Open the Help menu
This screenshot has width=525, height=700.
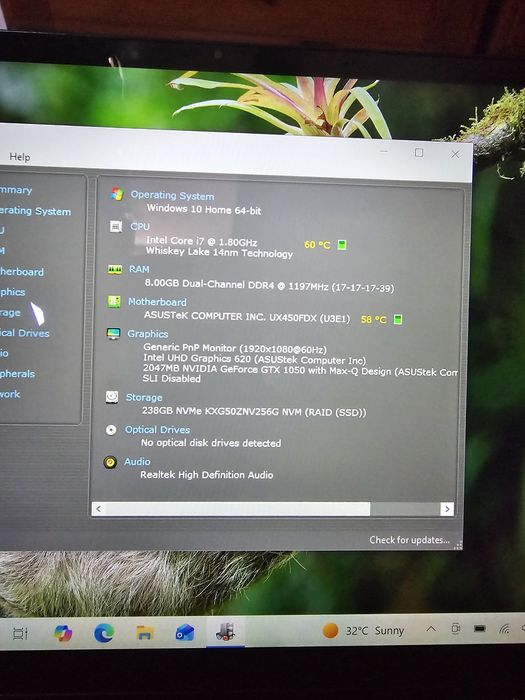tap(20, 157)
